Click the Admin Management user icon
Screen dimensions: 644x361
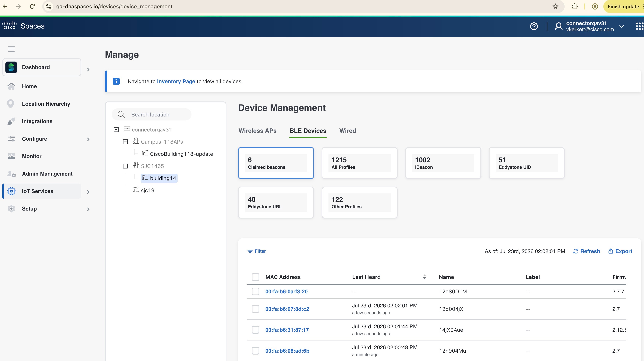coord(11,174)
